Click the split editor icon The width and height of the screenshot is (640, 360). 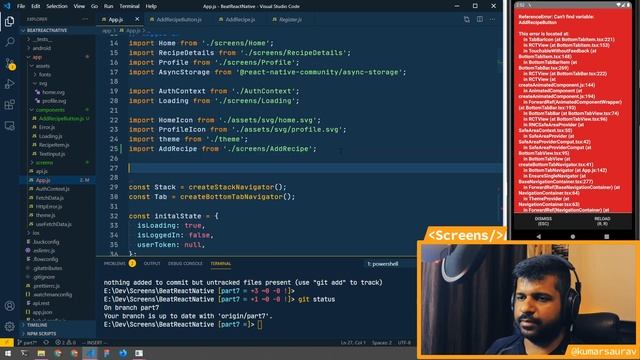pos(480,19)
